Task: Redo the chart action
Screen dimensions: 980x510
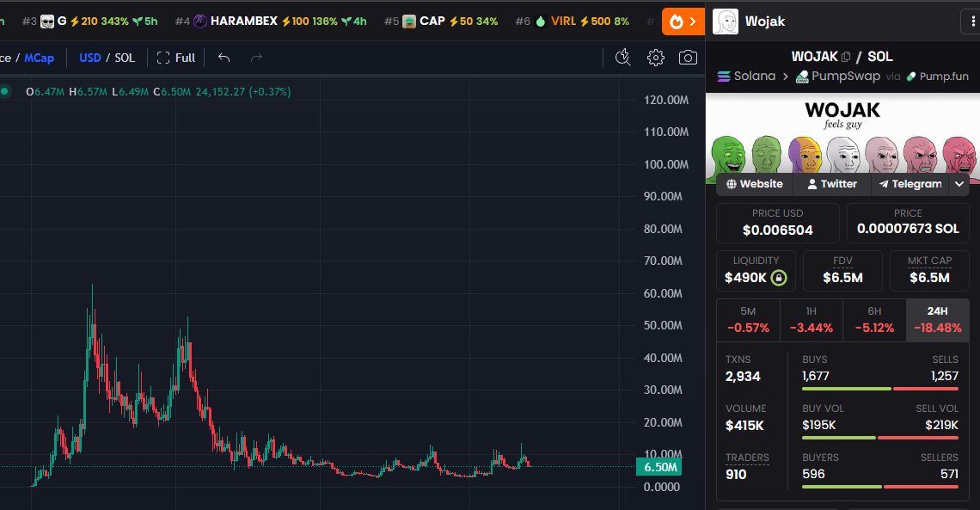Action: pyautogui.click(x=256, y=58)
